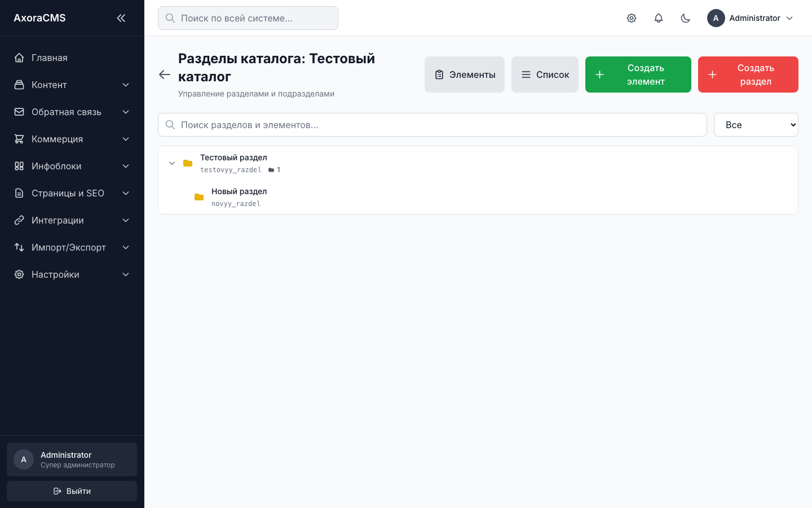Click Создать раздел button
This screenshot has height=508, width=812.
click(748, 75)
